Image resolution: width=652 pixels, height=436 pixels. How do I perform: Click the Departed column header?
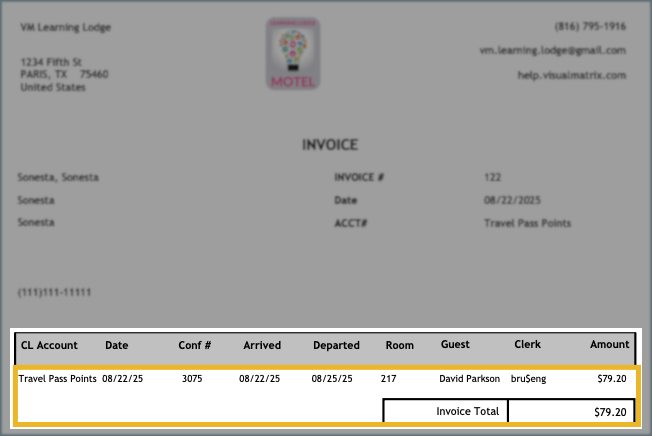pos(336,345)
